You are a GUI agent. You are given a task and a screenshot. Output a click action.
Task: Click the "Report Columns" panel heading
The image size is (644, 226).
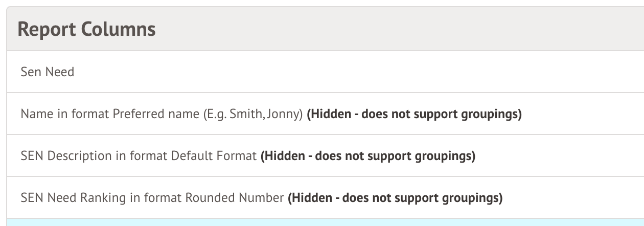pos(86,29)
